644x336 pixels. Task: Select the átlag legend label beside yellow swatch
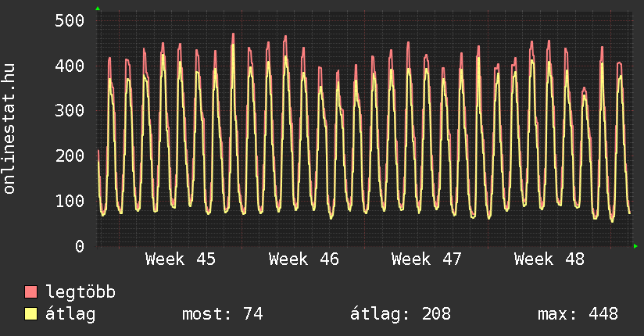tap(70, 314)
